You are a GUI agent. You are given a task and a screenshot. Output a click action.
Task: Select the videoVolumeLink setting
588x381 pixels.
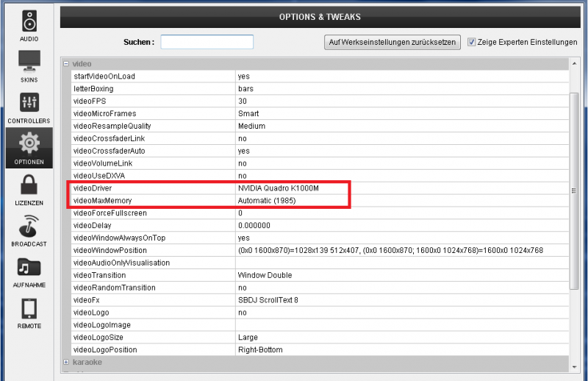103,163
